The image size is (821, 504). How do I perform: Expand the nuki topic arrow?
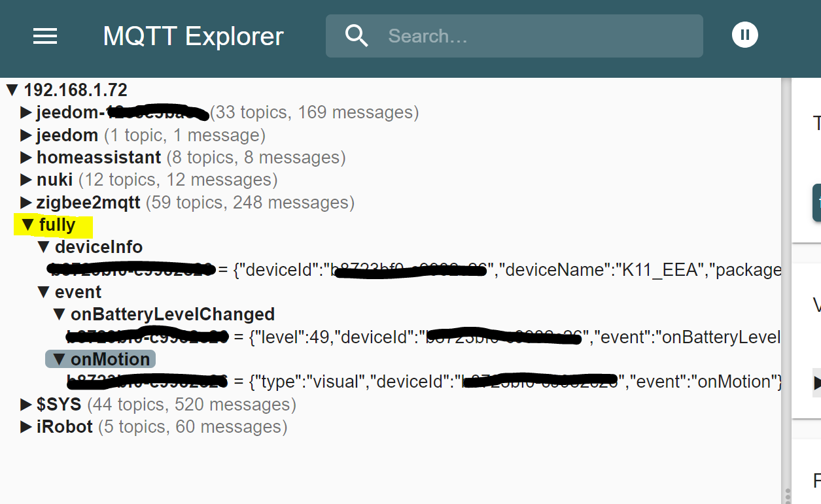[x=26, y=180]
